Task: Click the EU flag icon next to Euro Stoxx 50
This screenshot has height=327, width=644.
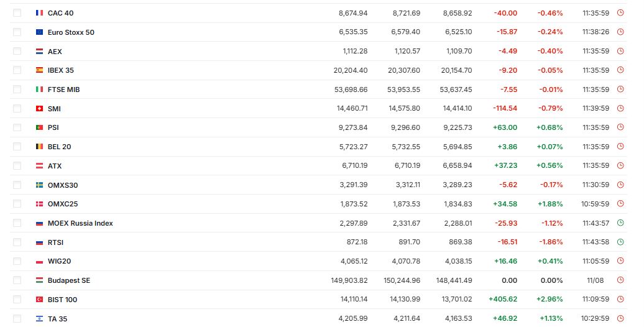Action: (x=39, y=32)
